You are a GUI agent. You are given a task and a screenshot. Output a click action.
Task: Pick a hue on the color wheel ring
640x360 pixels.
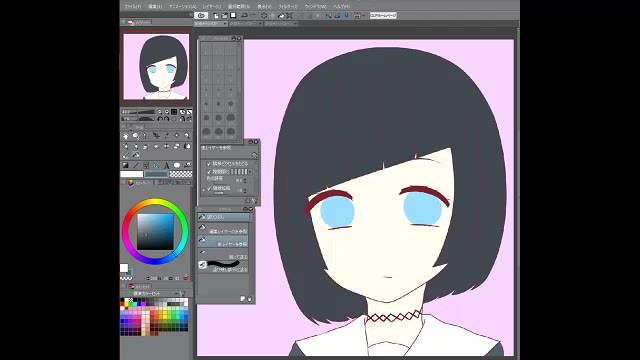tap(155, 202)
